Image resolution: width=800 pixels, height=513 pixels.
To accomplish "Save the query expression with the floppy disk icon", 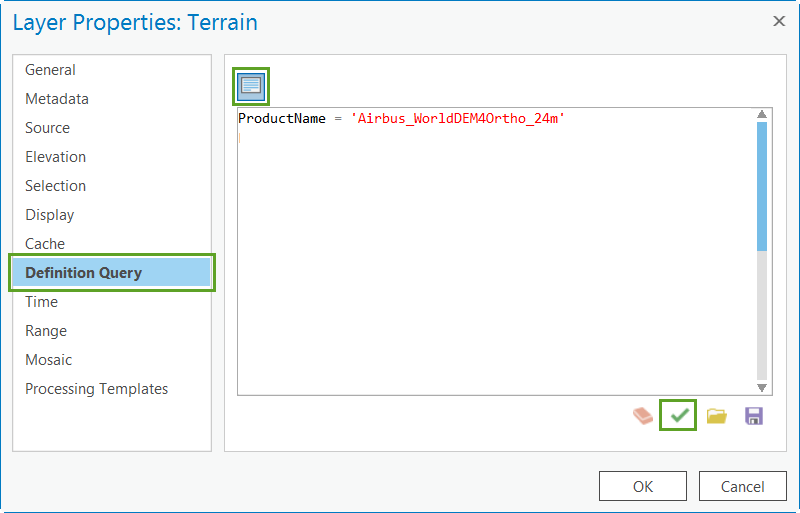I will point(754,416).
